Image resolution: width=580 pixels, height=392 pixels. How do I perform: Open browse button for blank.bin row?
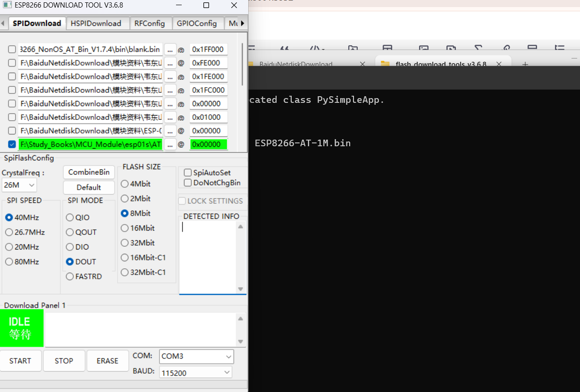(x=170, y=50)
